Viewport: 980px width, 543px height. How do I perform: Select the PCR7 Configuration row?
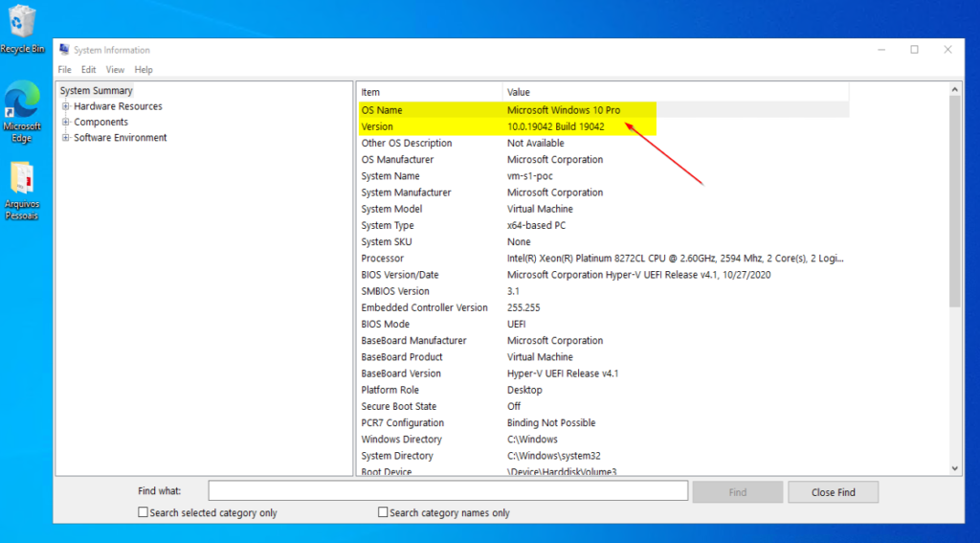603,423
